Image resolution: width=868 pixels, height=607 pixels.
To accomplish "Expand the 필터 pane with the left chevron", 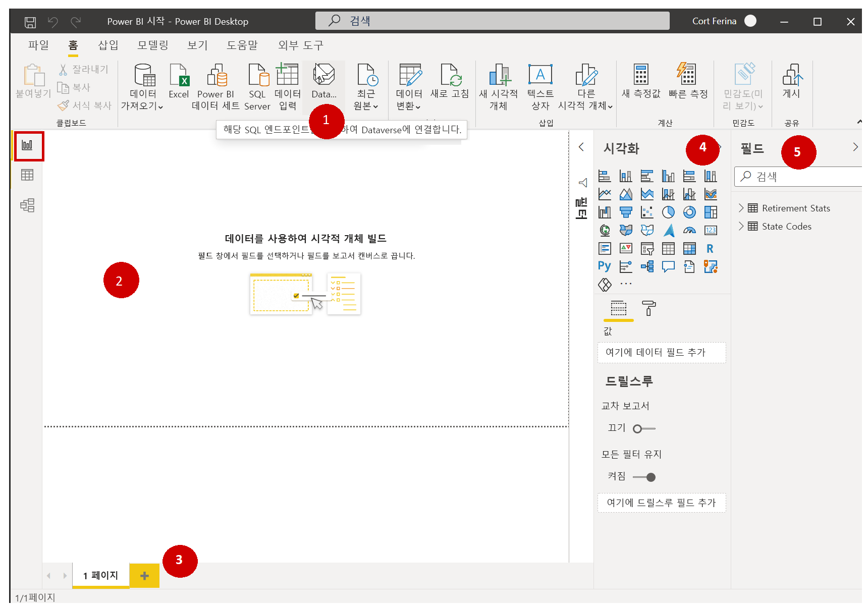I will (x=581, y=147).
